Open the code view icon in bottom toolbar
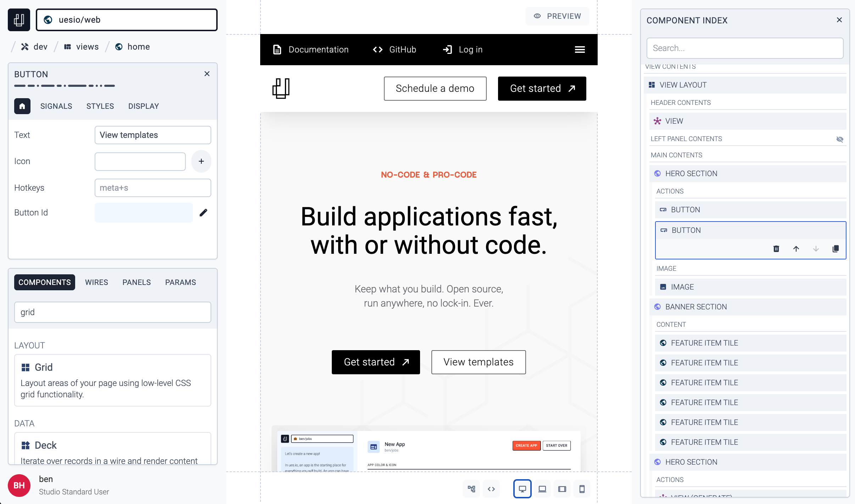 pyautogui.click(x=491, y=489)
